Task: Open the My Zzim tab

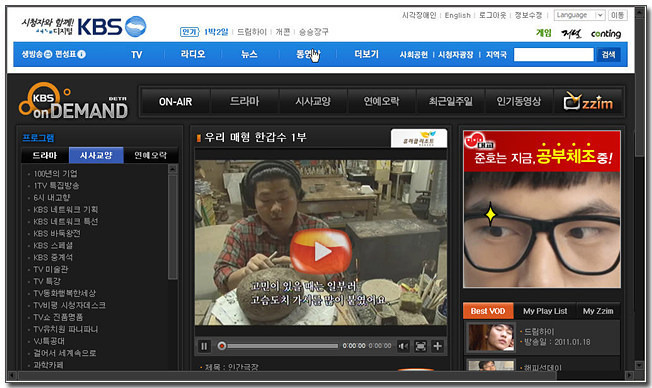Action: 598,311
